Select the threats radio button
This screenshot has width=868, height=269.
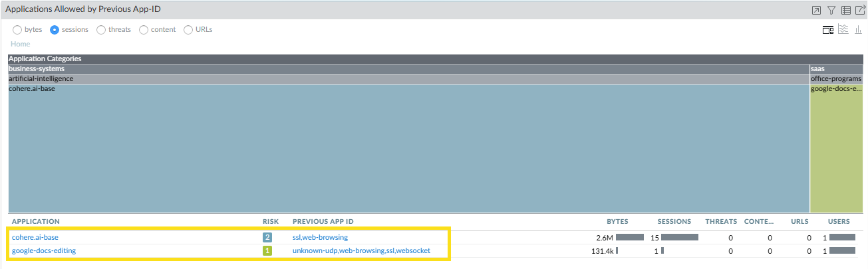101,30
